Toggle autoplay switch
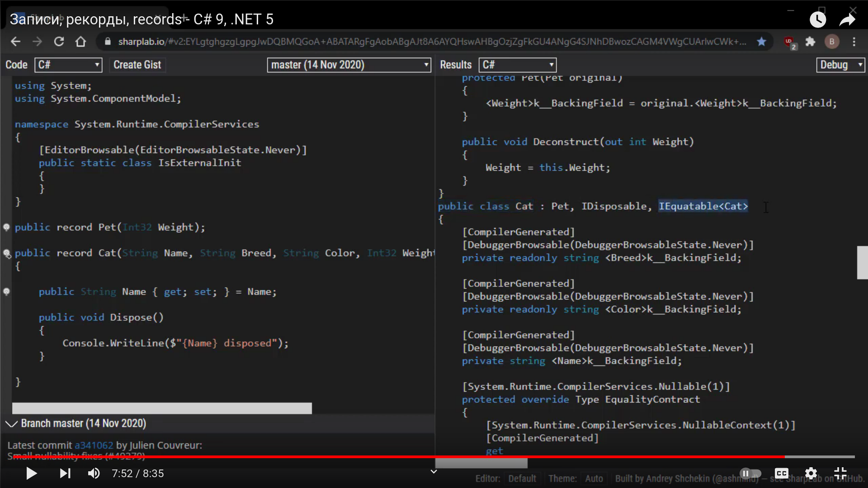The image size is (868, 488). coord(750,473)
